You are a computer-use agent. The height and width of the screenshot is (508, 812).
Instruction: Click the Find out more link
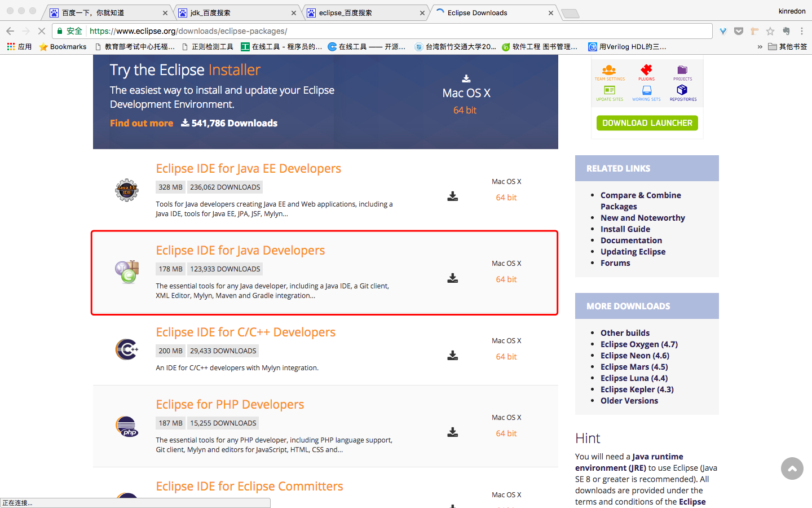click(142, 123)
